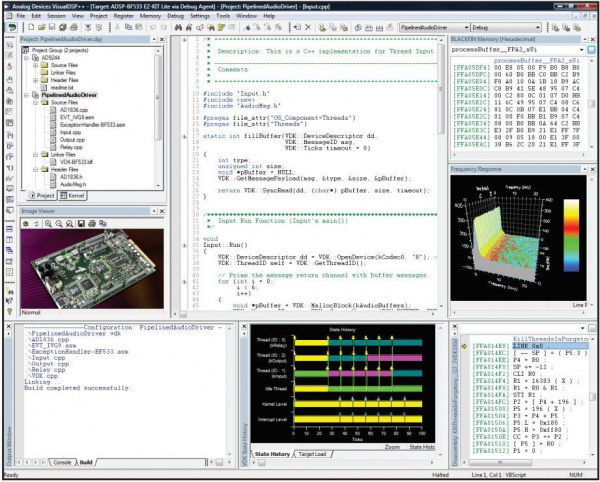
Task: Click the green icon at far left of main toolbar
Action: pos(13,28)
